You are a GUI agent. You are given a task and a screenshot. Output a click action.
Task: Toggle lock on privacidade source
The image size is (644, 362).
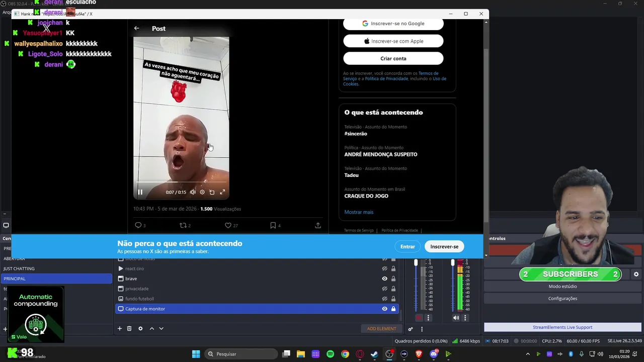[x=393, y=289]
